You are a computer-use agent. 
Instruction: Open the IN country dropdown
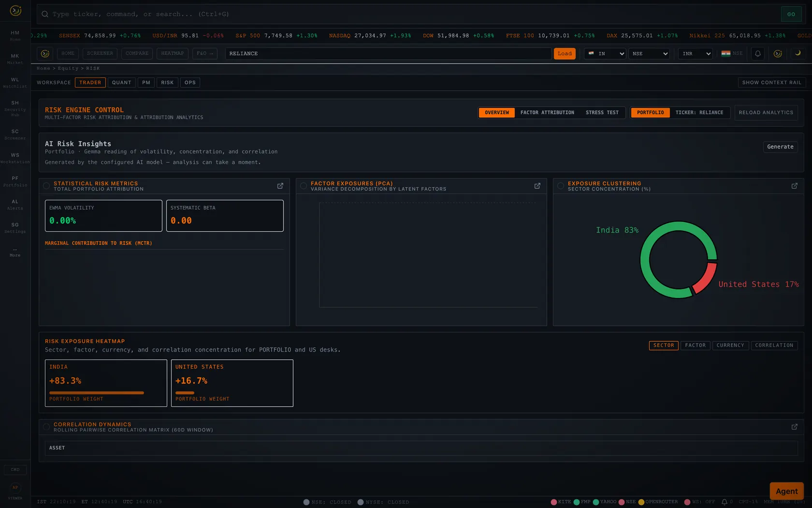tap(605, 54)
